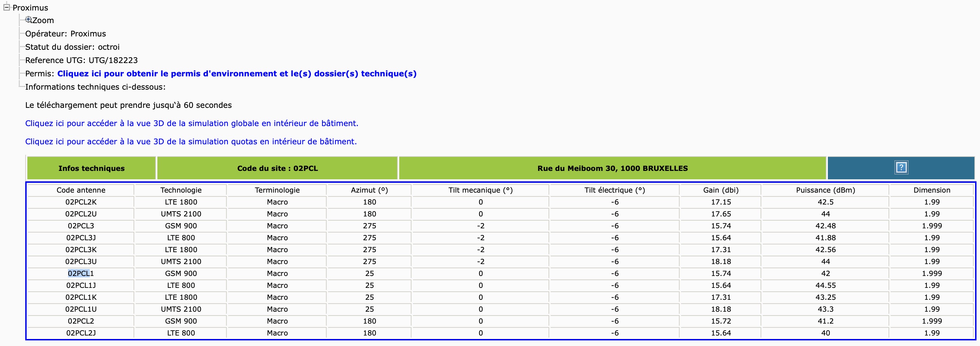Select antenna code 02PCL1U cell
980x346 pixels.
point(81,309)
